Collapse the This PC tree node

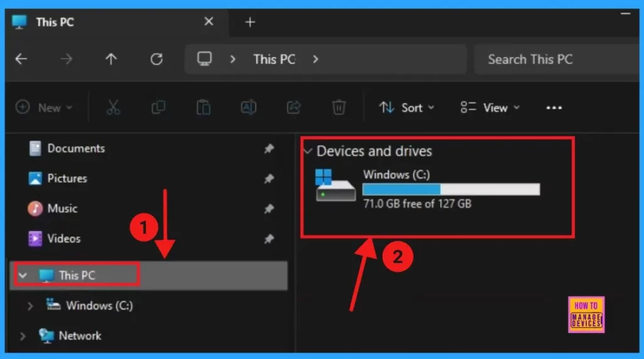click(x=23, y=275)
